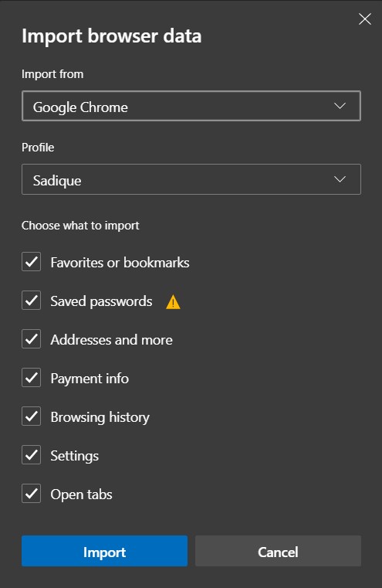Click the Open tabs label text
The height and width of the screenshot is (588, 382).
81,495
